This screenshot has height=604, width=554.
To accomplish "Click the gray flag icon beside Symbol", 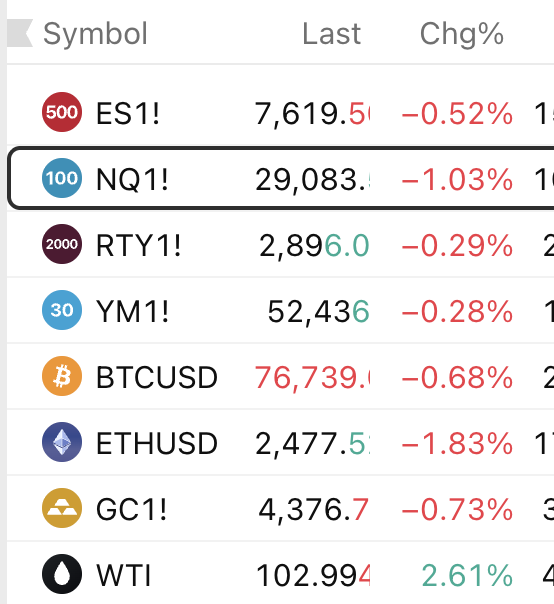I will (20, 33).
